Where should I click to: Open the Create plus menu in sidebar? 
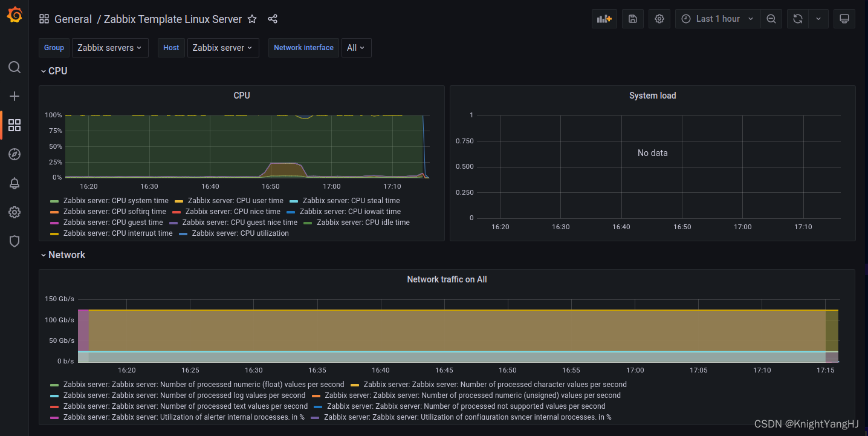point(15,96)
